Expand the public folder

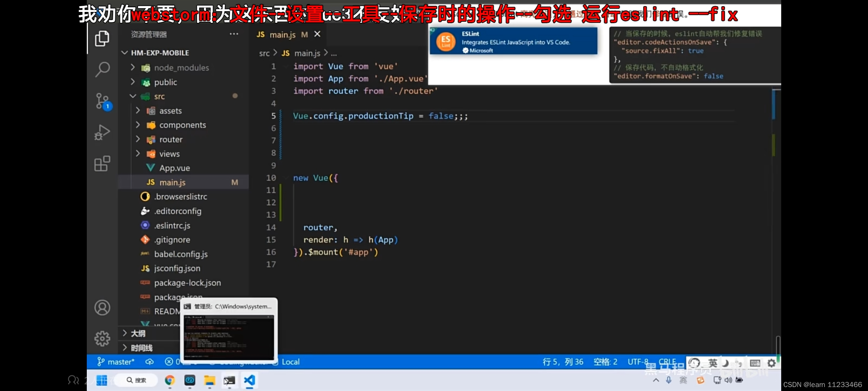[x=133, y=82]
